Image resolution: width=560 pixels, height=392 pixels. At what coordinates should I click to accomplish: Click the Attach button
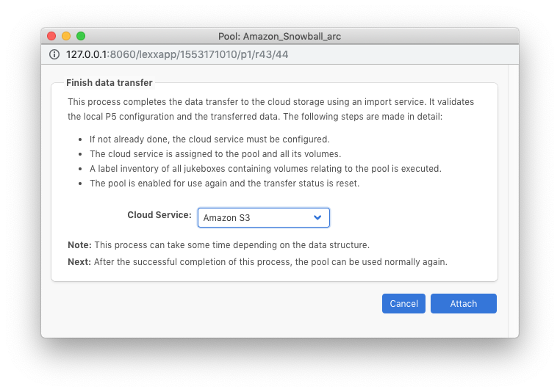coord(463,303)
